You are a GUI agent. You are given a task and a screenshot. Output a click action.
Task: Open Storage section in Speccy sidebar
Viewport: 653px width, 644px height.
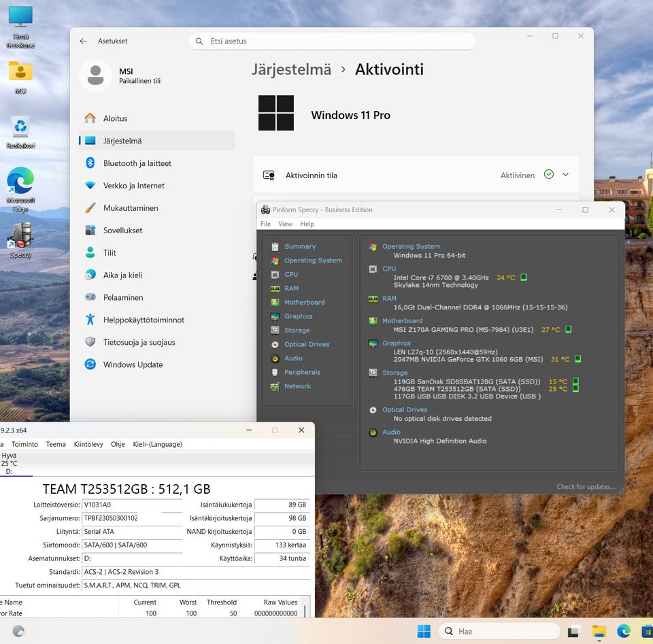pyautogui.click(x=297, y=330)
